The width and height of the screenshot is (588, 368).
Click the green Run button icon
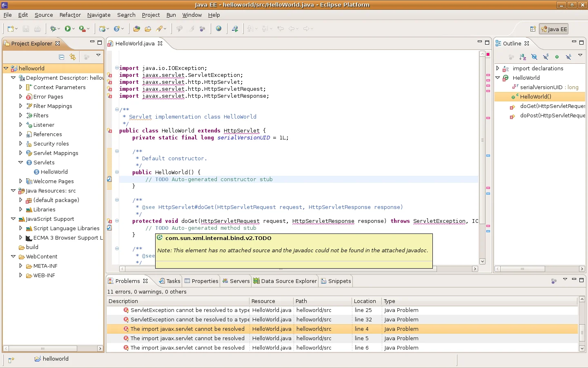[x=68, y=29]
